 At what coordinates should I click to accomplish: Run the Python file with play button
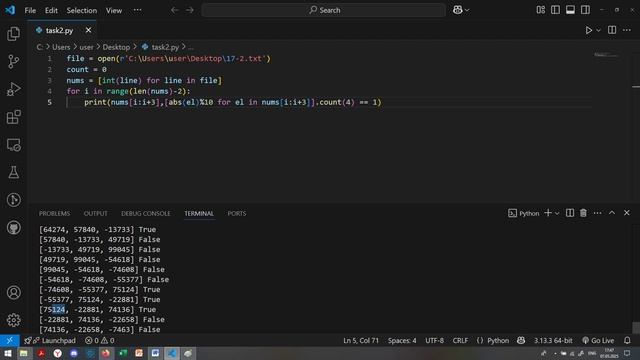589,30
